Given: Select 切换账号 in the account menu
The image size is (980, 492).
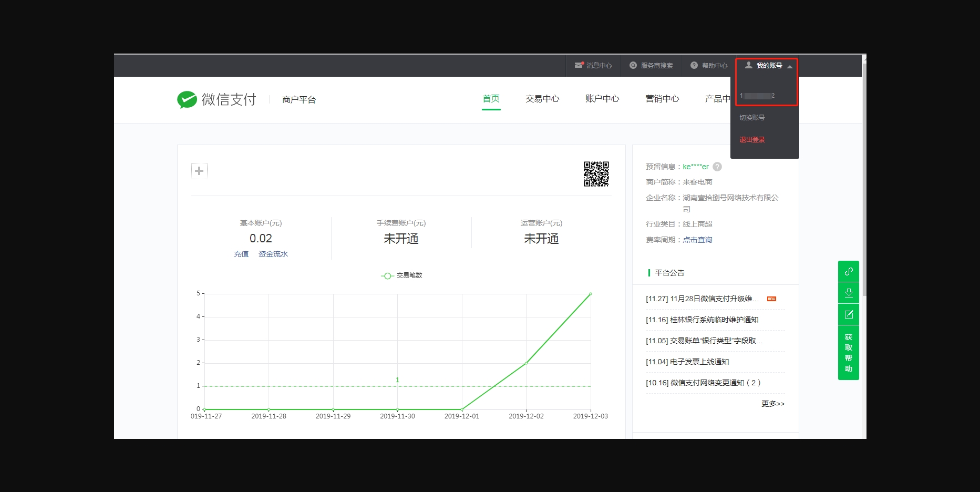Looking at the screenshot, I should (752, 118).
